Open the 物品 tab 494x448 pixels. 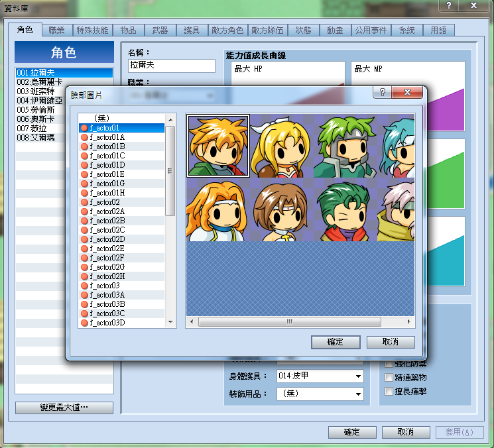coord(128,30)
